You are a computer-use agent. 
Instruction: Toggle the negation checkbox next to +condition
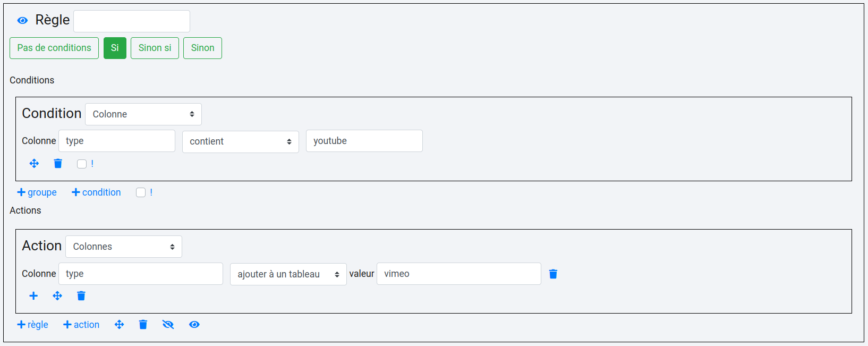point(141,192)
